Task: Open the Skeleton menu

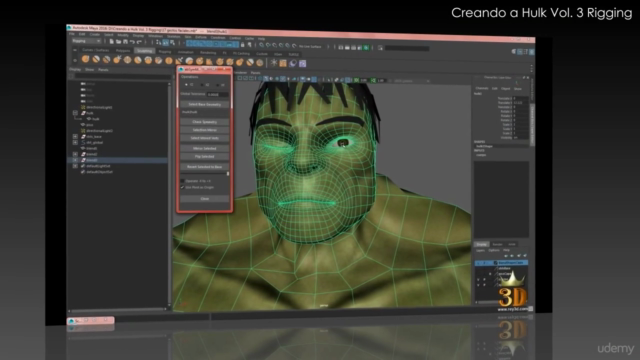Action: [173, 36]
